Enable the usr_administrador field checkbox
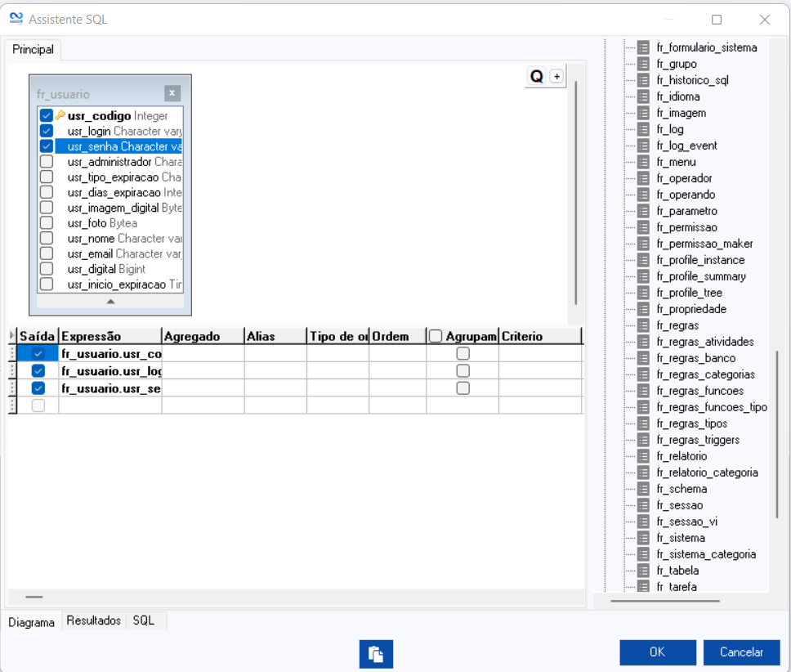Viewport: 791px width, 672px height. coord(47,162)
